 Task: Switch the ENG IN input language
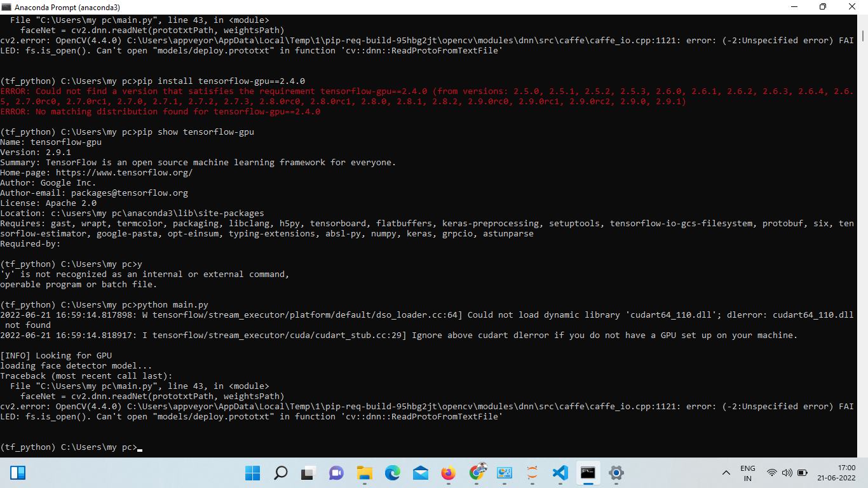coord(748,473)
